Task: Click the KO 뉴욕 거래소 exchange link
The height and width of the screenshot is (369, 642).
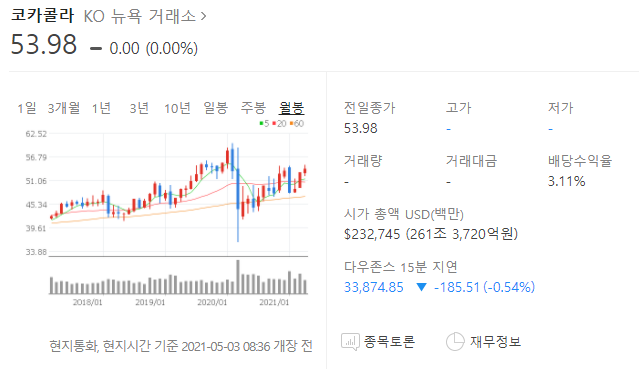Action: [x=145, y=17]
